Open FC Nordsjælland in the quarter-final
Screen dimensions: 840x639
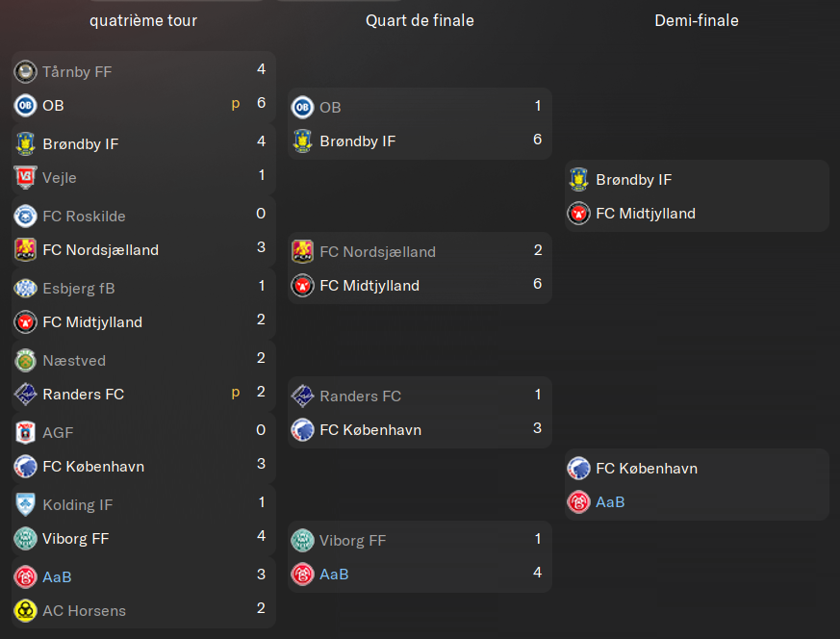coord(378,252)
